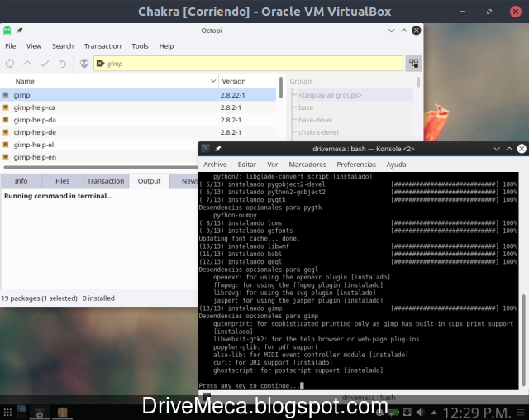Click the rollback undo toolbar icon

point(63,64)
